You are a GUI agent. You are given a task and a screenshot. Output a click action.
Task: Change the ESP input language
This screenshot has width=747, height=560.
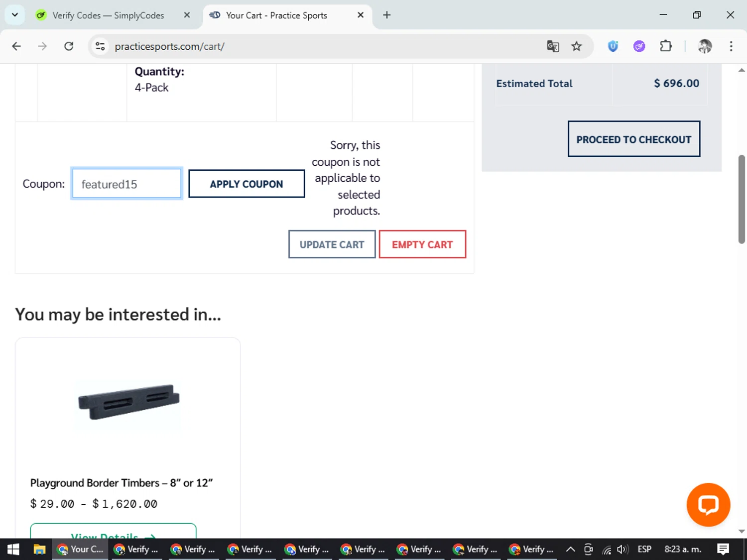644,549
